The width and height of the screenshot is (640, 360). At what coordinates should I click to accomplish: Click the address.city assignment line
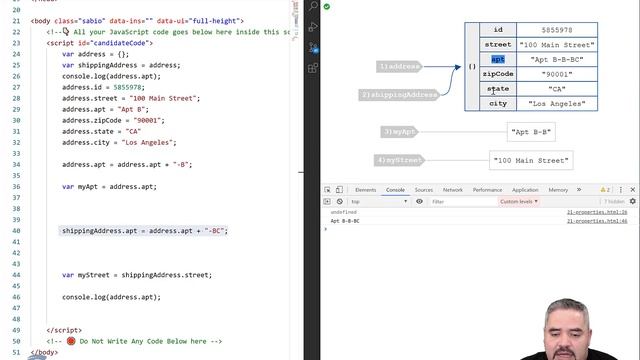click(119, 142)
